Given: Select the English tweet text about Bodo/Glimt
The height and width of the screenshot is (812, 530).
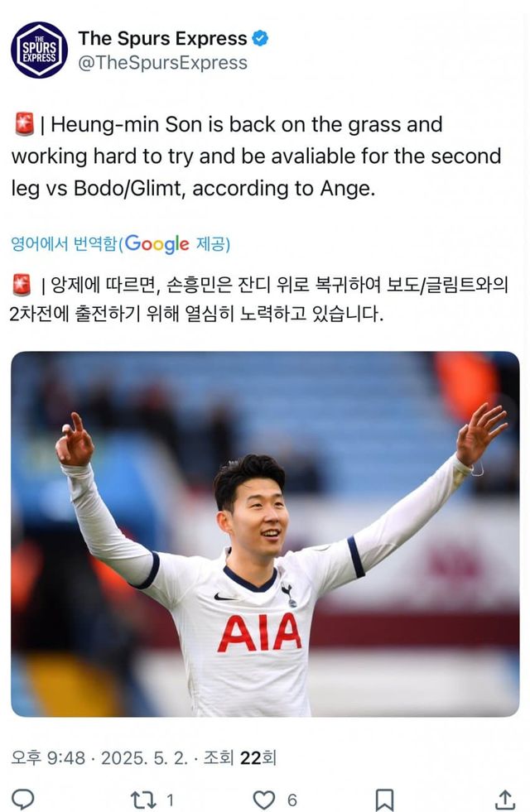Looking at the screenshot, I should 257,156.
